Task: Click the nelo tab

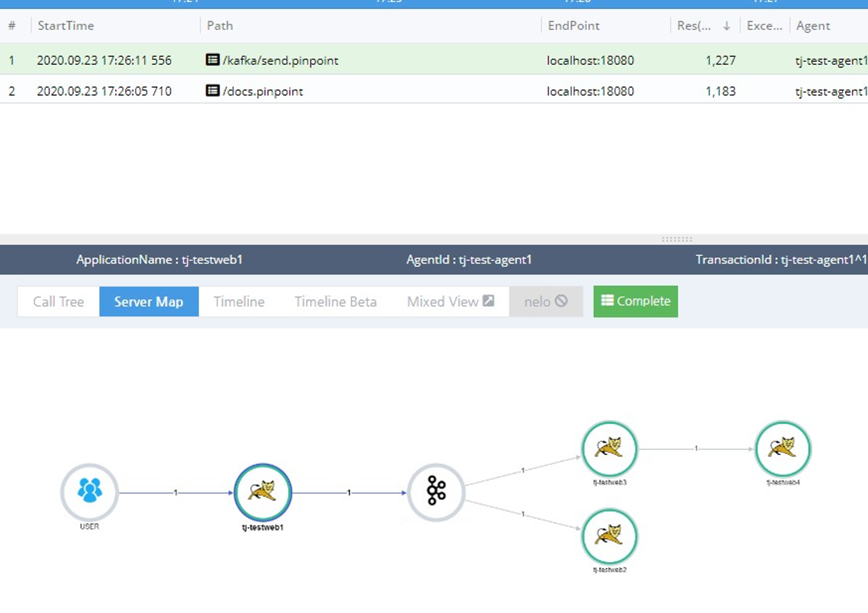Action: tap(546, 302)
